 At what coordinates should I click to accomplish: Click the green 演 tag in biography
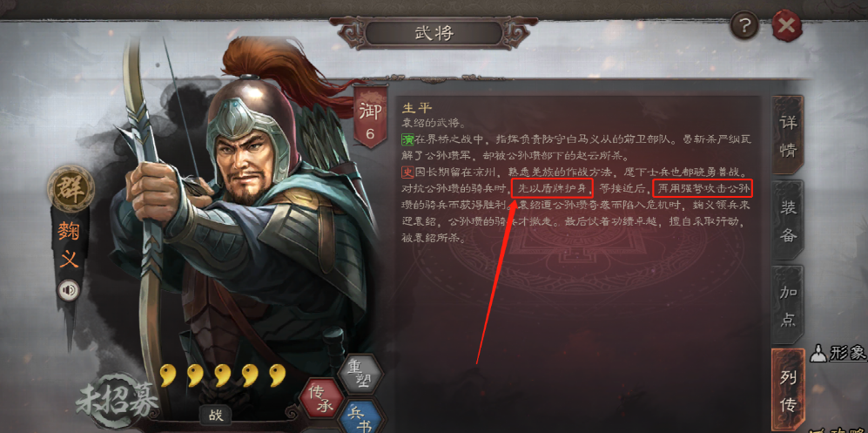(x=407, y=139)
